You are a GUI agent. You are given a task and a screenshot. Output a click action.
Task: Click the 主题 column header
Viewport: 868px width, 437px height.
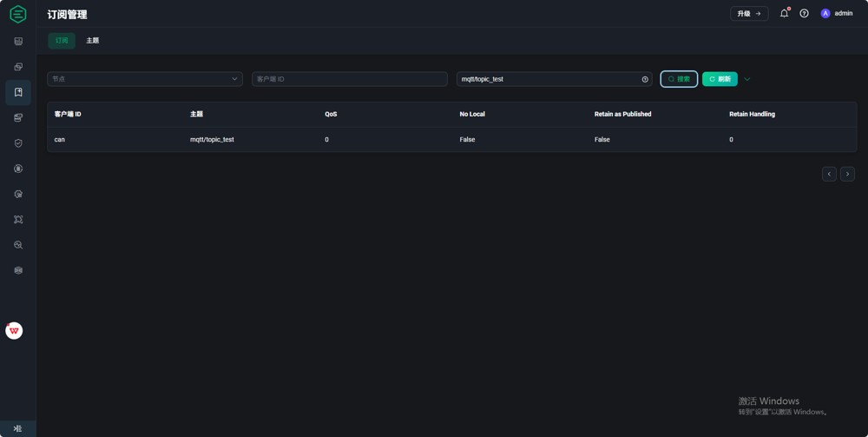[196, 114]
